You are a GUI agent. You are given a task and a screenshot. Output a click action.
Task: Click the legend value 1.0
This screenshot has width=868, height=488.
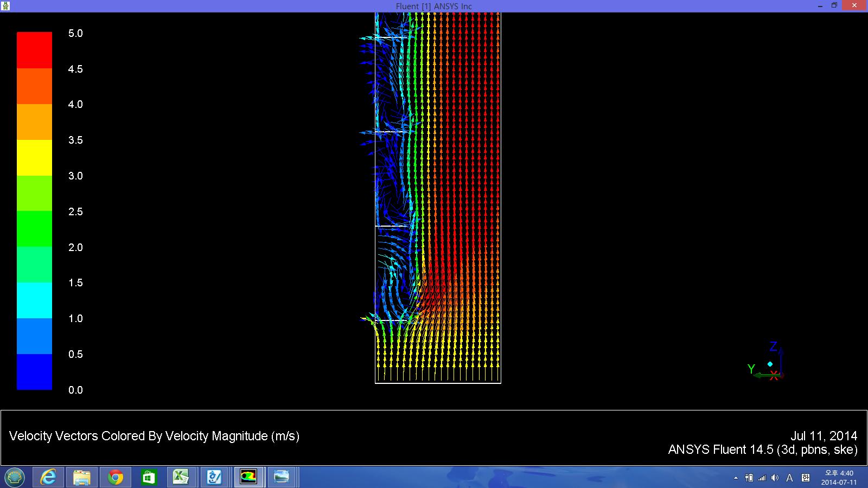pos(75,319)
